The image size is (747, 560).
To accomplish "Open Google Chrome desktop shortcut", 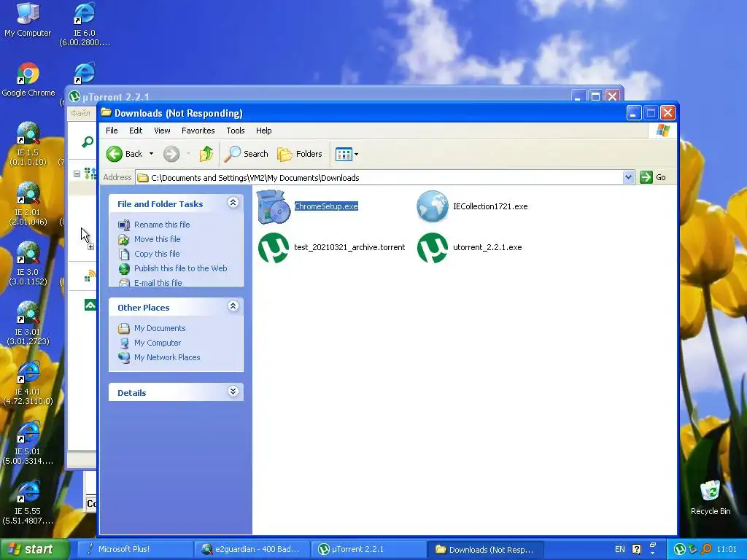I will click(x=28, y=79).
